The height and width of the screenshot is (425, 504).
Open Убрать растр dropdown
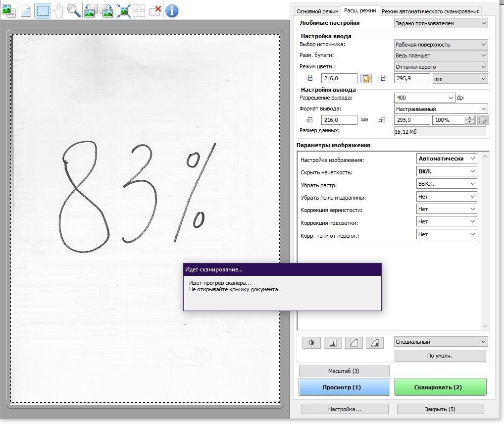tap(447, 184)
